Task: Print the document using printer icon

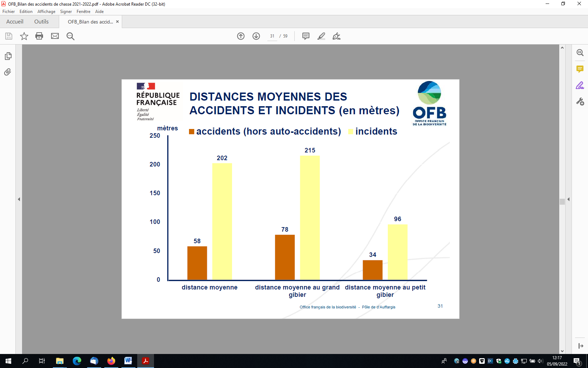Action: (x=39, y=36)
